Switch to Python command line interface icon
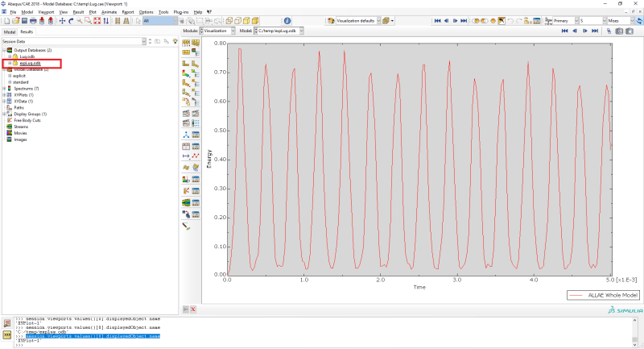Viewport: 644px width, 349px height. click(7, 335)
